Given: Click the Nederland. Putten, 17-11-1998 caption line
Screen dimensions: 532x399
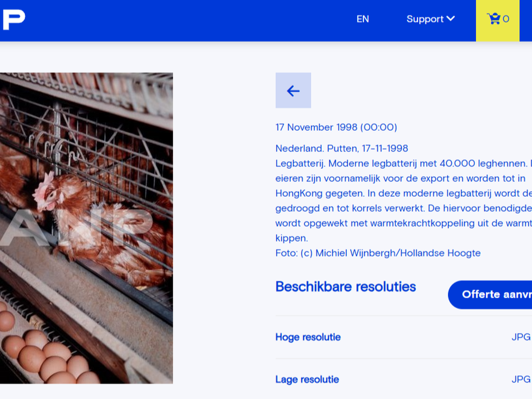Looking at the screenshot, I should click(342, 148).
